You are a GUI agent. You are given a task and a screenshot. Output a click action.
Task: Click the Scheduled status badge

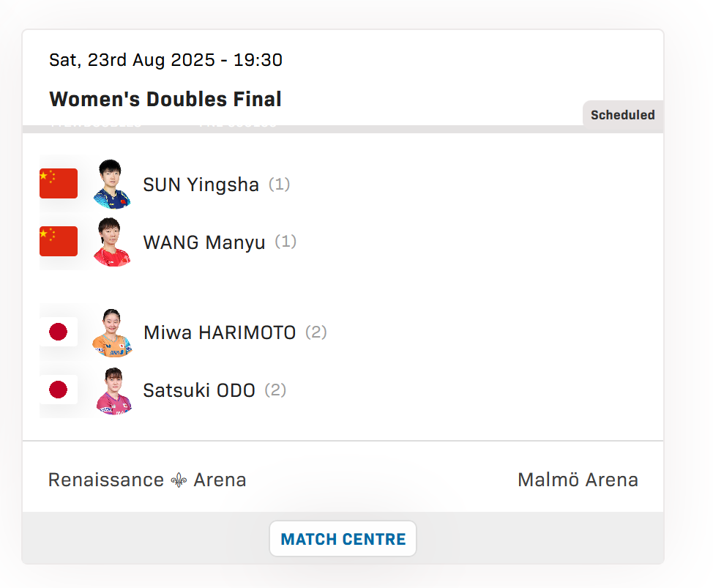point(622,115)
